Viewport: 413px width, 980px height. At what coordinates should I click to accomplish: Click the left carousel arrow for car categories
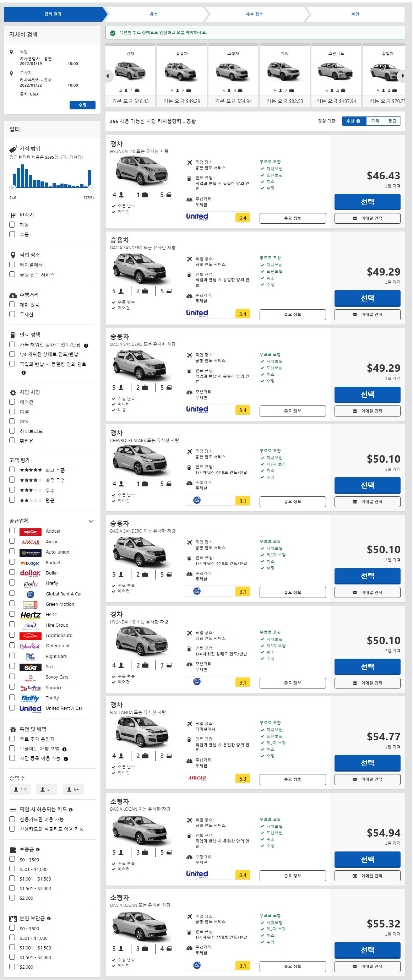(x=108, y=76)
